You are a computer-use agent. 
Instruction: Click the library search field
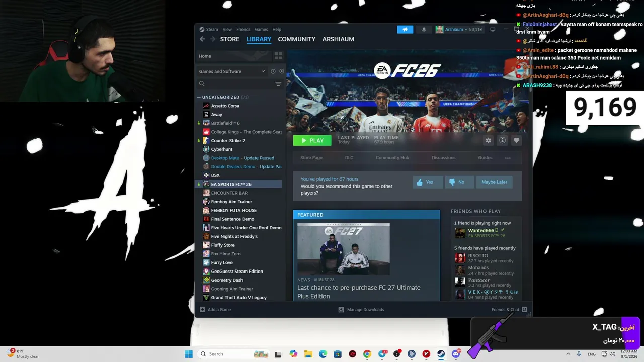click(x=235, y=84)
